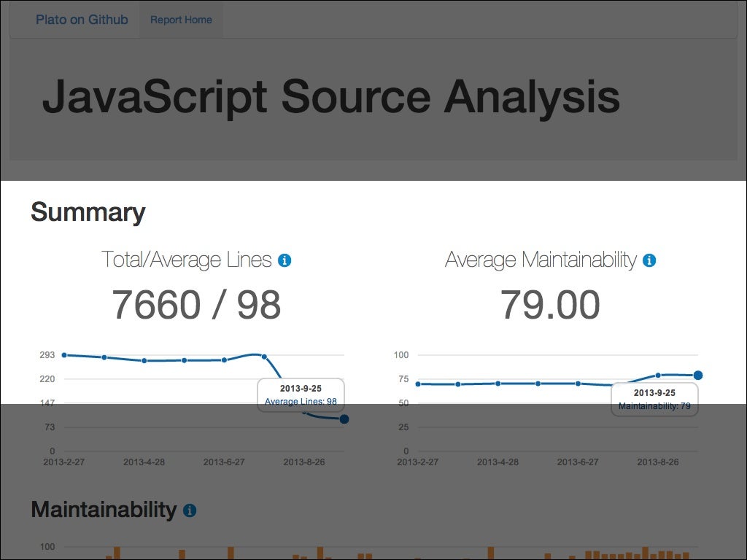Pick the 2013-6-27 data point on Average Lines chart
This screenshot has width=747, height=560.
(225, 360)
